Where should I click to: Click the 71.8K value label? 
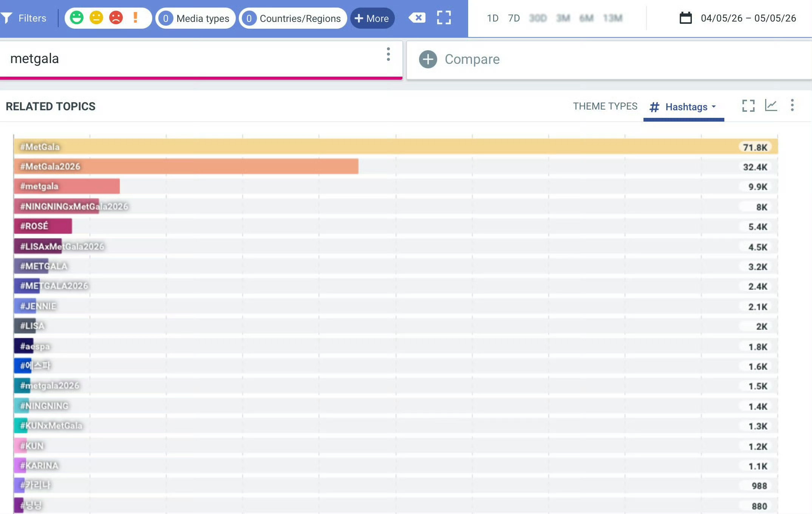755,147
